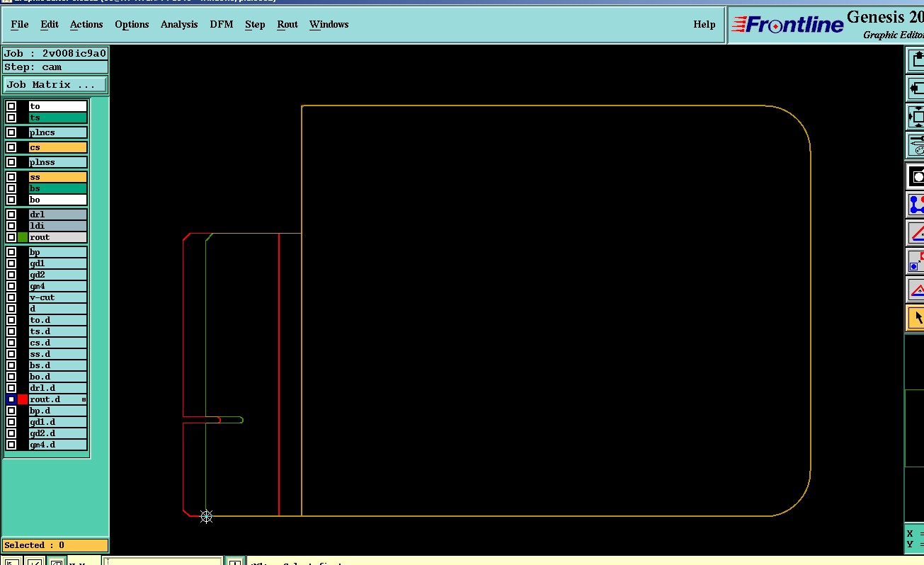This screenshot has width=924, height=565.
Task: Select the layer name gd2.d
Action: click(x=58, y=433)
